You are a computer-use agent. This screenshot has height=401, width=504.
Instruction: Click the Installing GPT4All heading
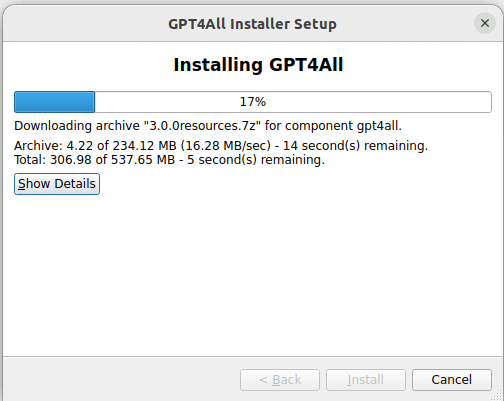coord(258,65)
